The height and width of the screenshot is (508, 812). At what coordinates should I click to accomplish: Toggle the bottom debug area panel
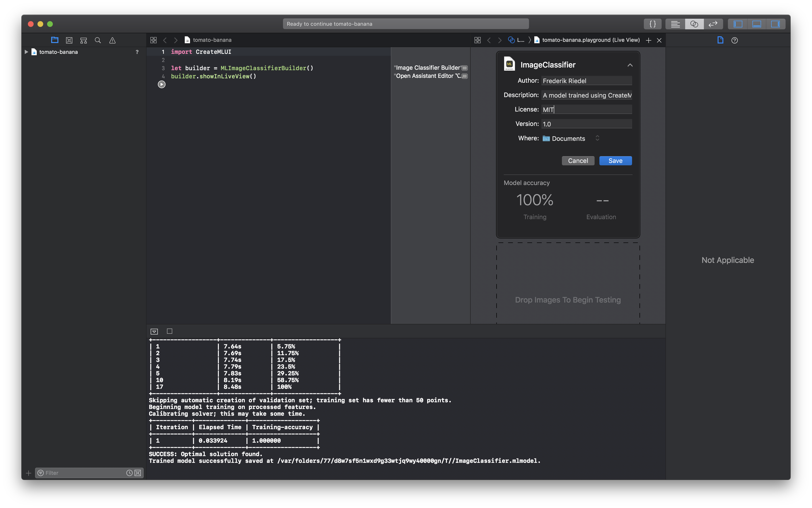tap(757, 24)
